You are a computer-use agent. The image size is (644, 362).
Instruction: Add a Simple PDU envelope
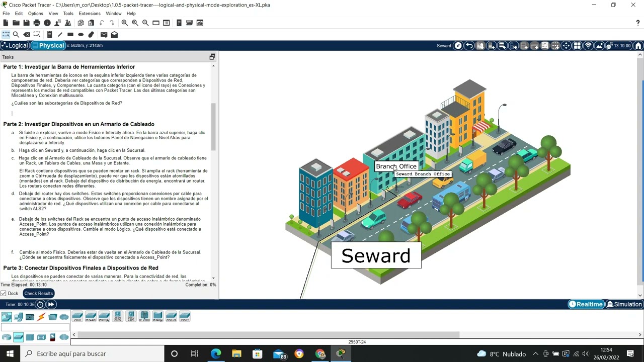(x=104, y=35)
